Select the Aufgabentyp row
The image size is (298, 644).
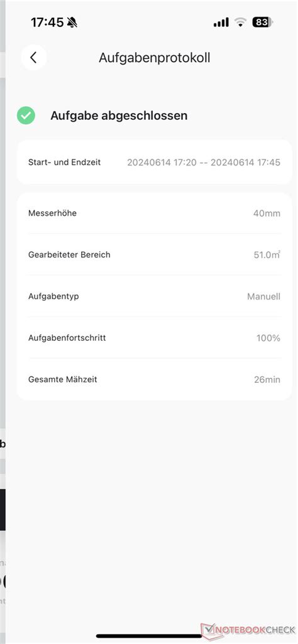(155, 296)
